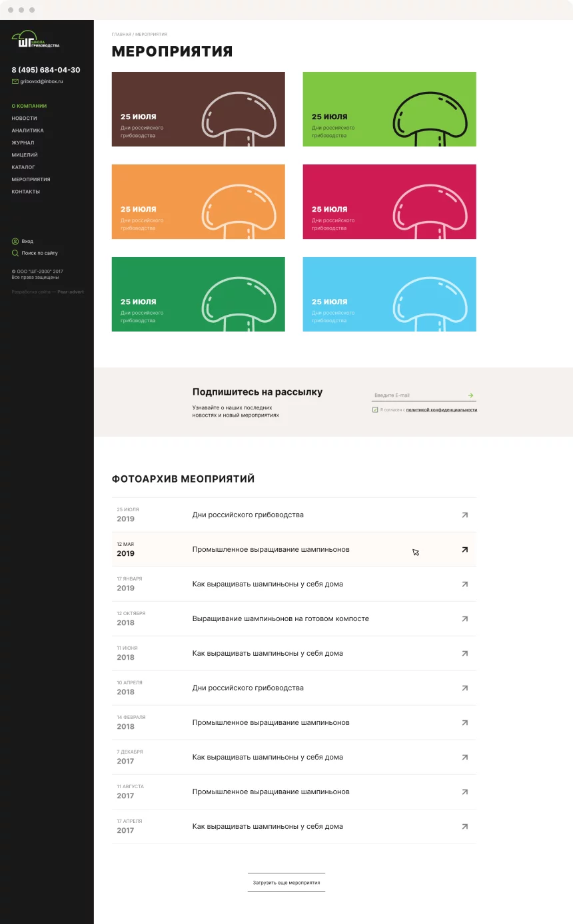This screenshot has height=924, width=573.
Task: Click the Главная breadcrumb link
Action: pos(121,34)
